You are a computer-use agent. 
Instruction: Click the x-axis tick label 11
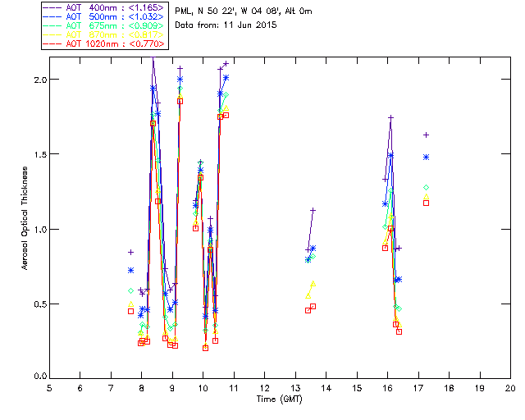(x=234, y=388)
